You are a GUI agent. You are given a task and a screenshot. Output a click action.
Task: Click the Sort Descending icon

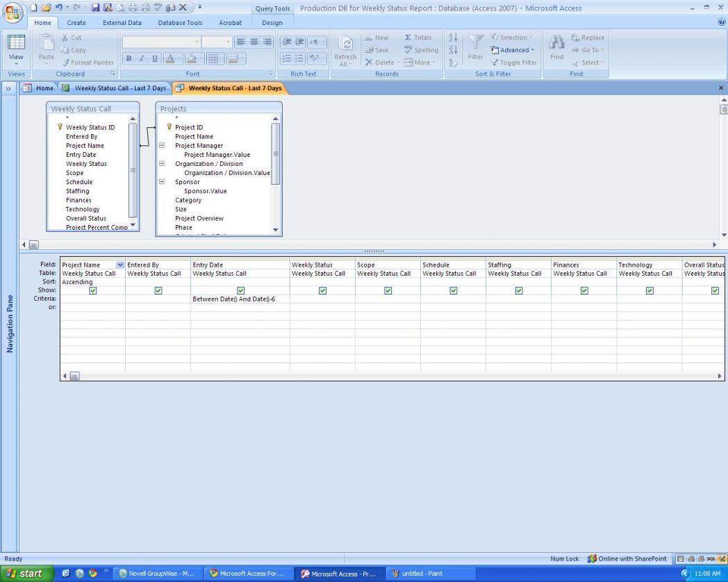click(453, 50)
